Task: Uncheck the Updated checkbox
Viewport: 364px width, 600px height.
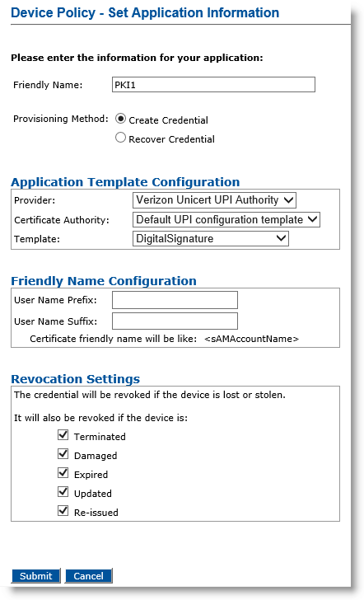Action: [x=63, y=492]
